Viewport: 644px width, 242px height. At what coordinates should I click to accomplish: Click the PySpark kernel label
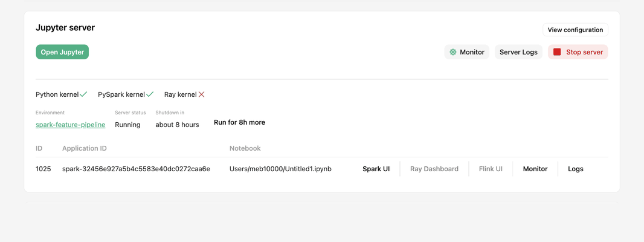pyautogui.click(x=121, y=94)
